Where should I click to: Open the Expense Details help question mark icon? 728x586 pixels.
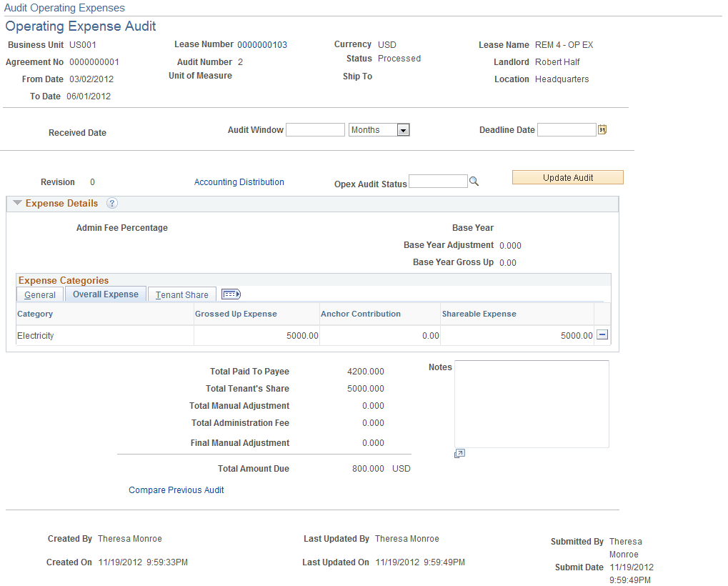[x=112, y=203]
